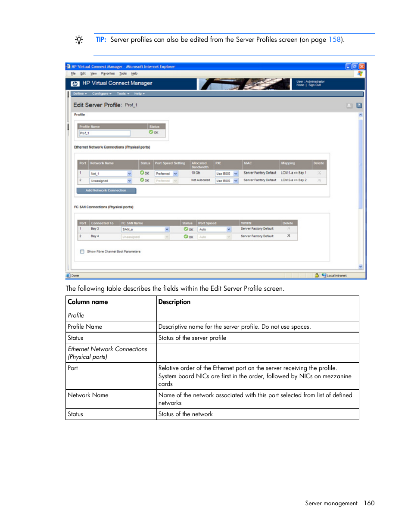The width and height of the screenshot is (411, 532).
Task: Open the SAN_a FC SAN name dropdown
Action: click(x=167, y=230)
